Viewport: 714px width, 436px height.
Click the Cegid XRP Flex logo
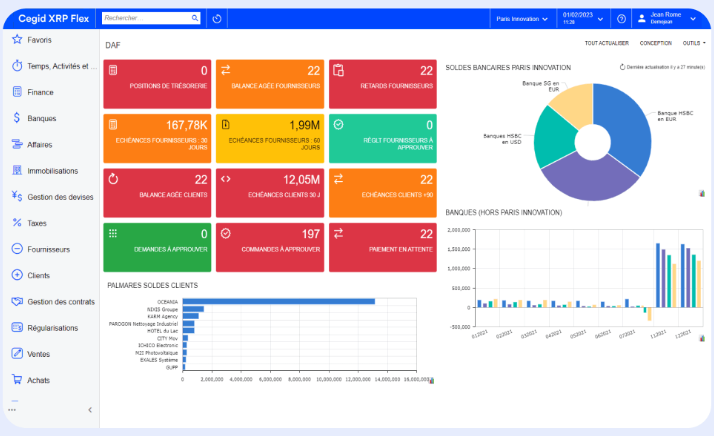[53, 19]
